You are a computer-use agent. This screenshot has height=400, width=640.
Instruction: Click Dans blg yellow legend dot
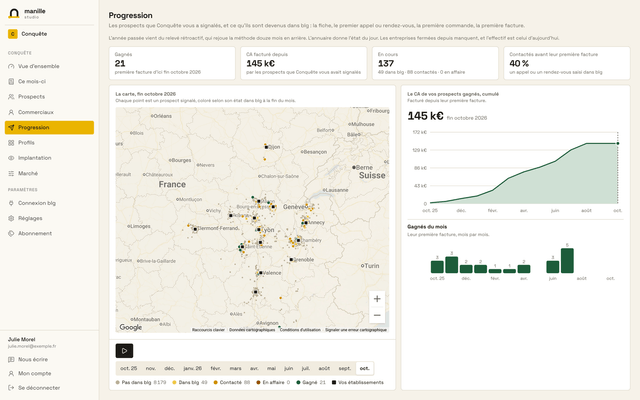point(175,382)
